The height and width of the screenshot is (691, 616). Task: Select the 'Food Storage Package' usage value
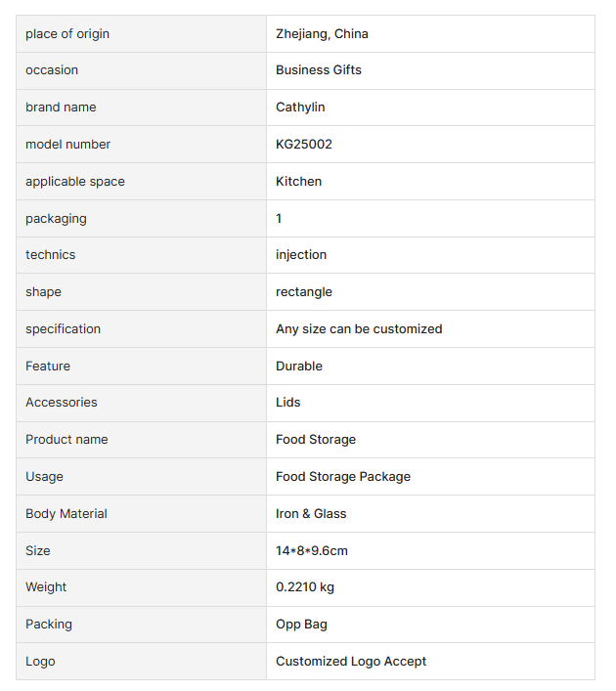tap(342, 477)
